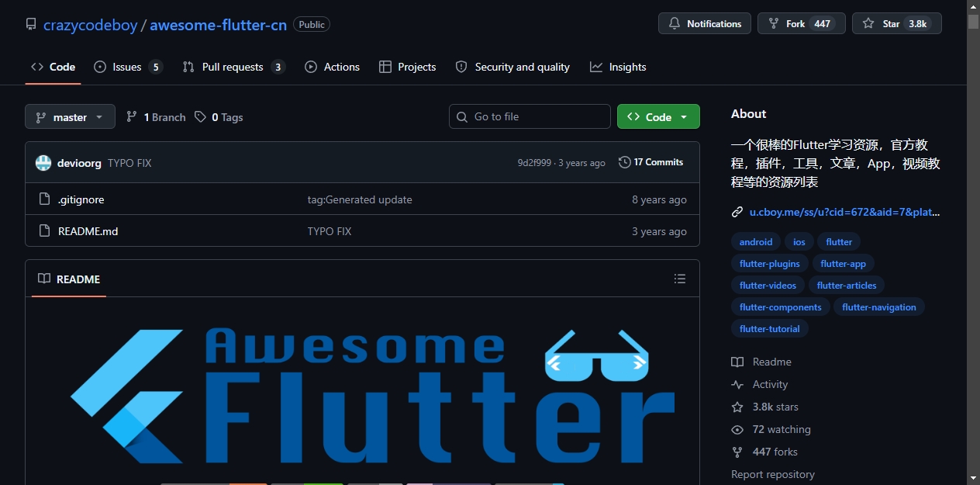Select the android topic tag
Viewport: 980px width, 485px height.
[756, 242]
